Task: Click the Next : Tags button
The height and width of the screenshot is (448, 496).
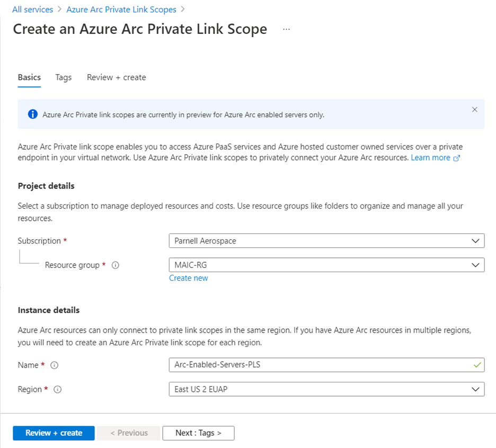Action: coord(198,433)
